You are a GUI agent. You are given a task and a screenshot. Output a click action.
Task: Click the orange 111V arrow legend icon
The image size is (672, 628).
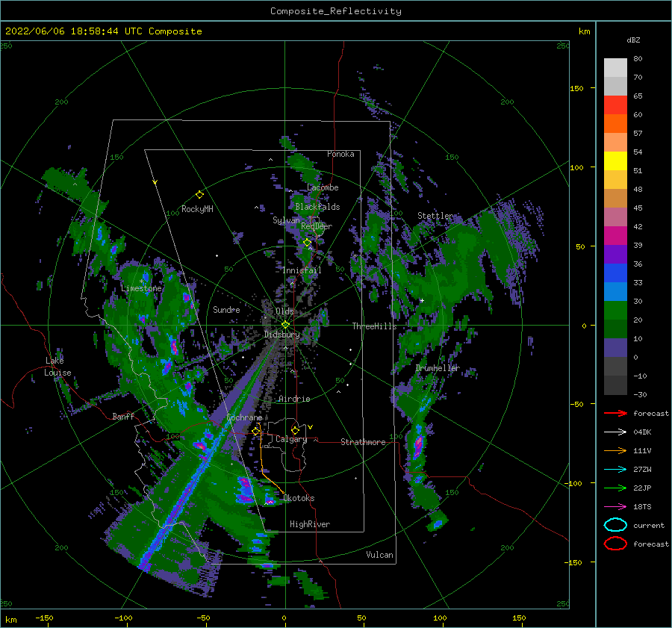[615, 450]
